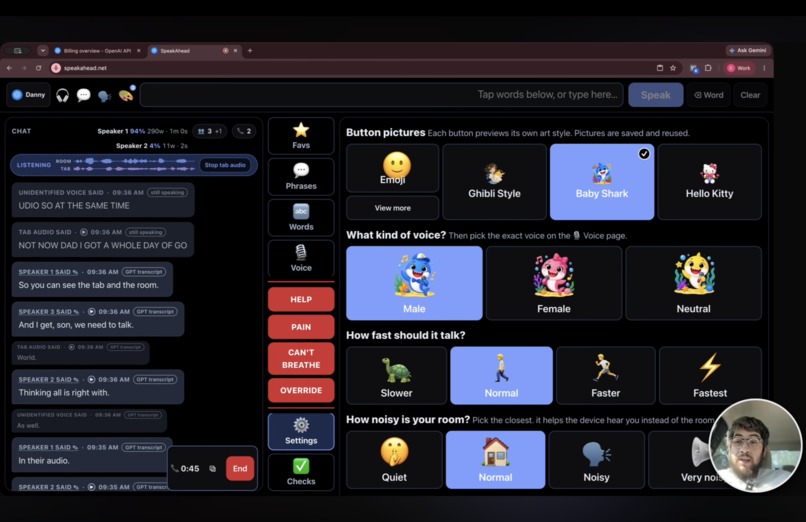Tap the red HELP button

pyautogui.click(x=301, y=300)
